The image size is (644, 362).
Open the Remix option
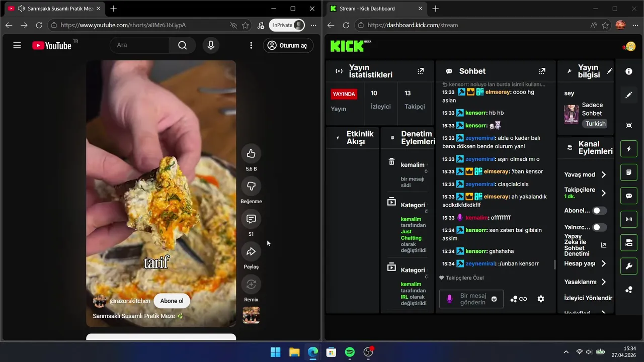[251, 285]
